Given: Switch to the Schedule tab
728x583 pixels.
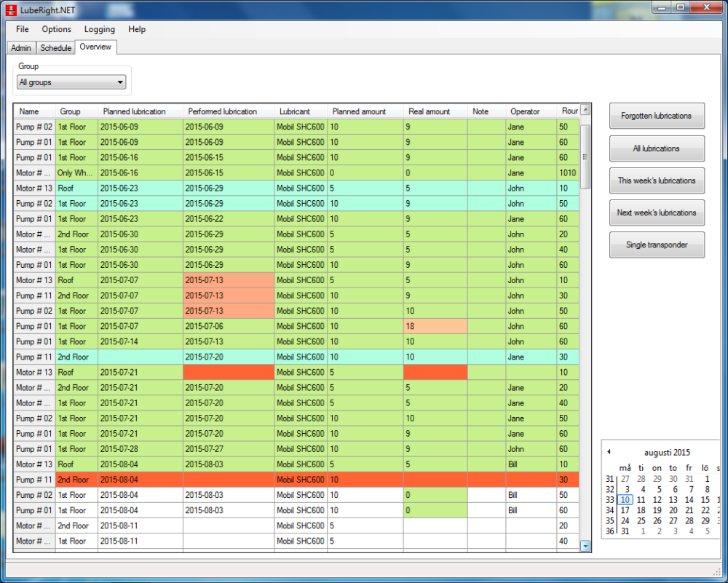Looking at the screenshot, I should (56, 48).
